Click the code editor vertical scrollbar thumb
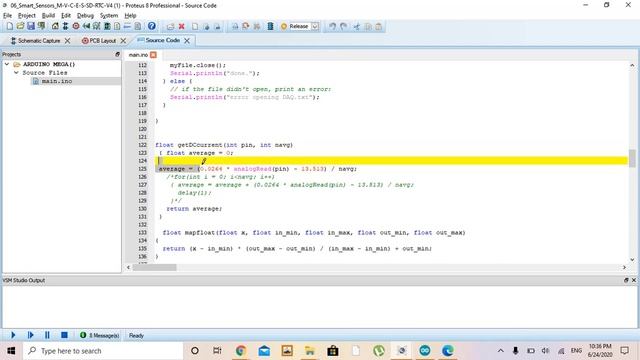640x360 pixels. (632, 158)
